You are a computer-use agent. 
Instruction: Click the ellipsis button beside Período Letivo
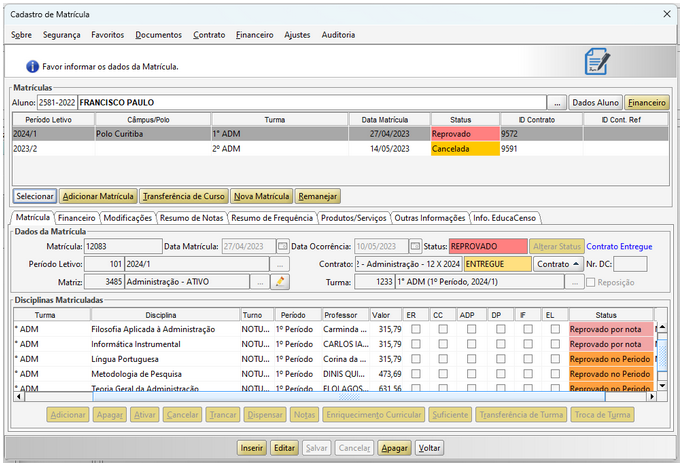[280, 264]
